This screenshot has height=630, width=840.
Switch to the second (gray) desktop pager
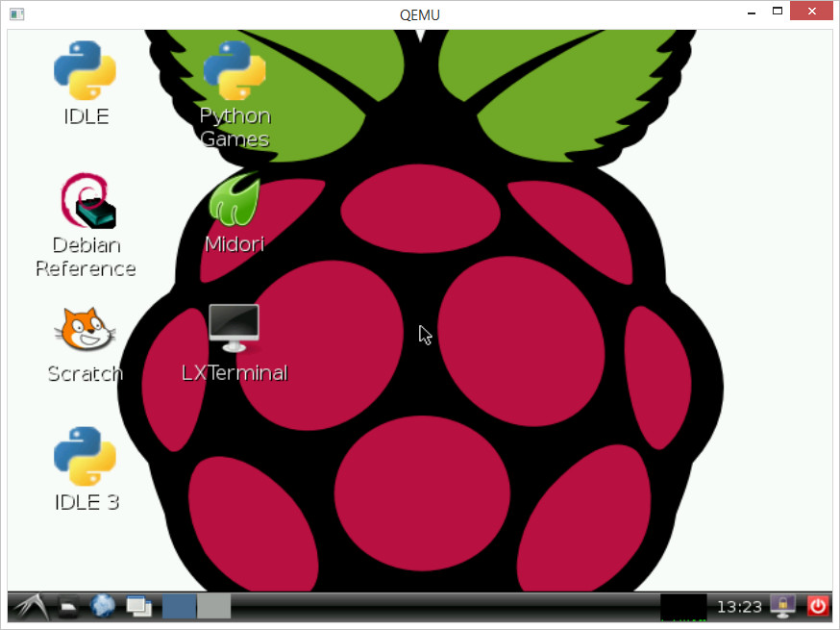[x=213, y=606]
